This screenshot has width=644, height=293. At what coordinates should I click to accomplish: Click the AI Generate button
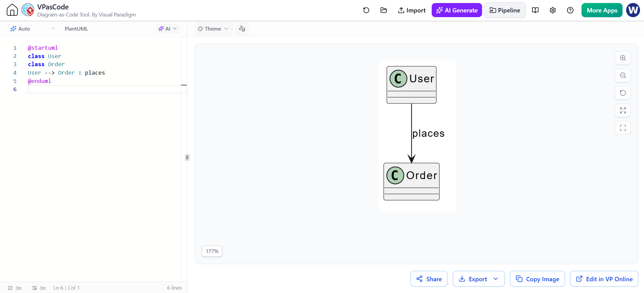coord(457,10)
